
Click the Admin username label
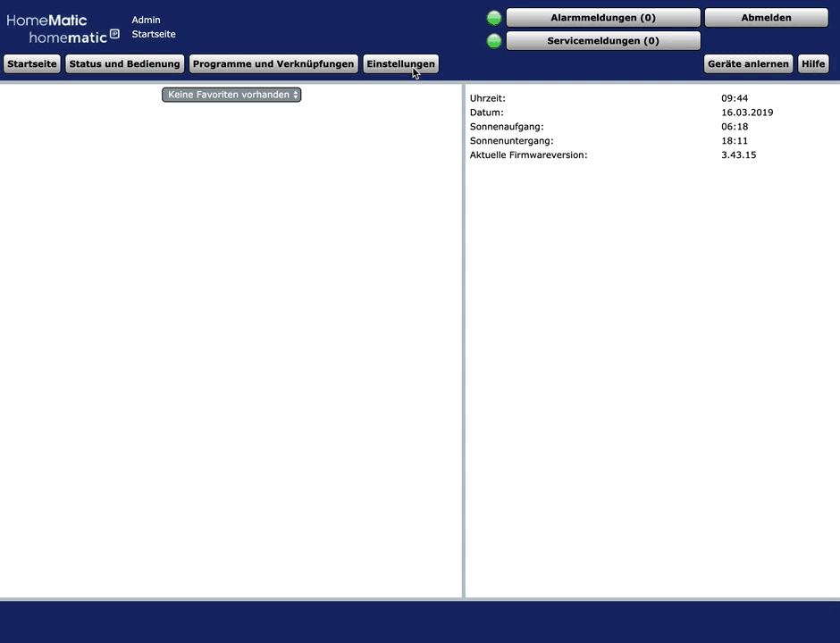pyautogui.click(x=146, y=20)
